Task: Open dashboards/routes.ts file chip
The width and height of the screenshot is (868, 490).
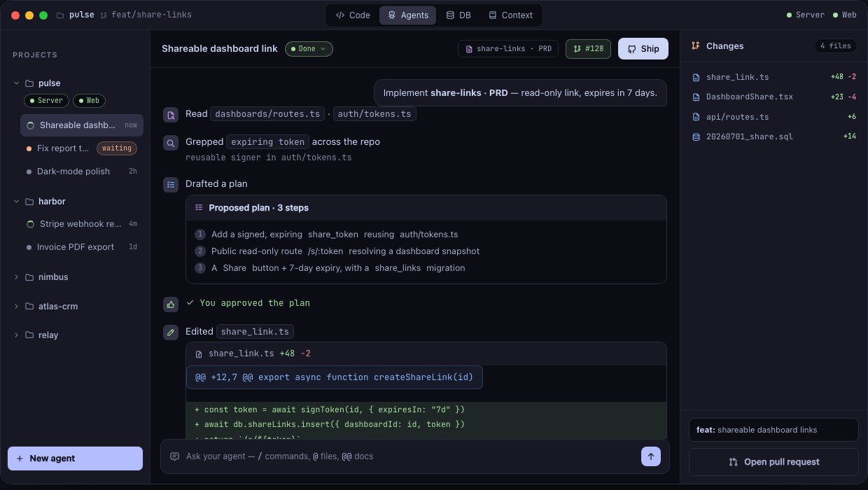Action: tap(267, 114)
